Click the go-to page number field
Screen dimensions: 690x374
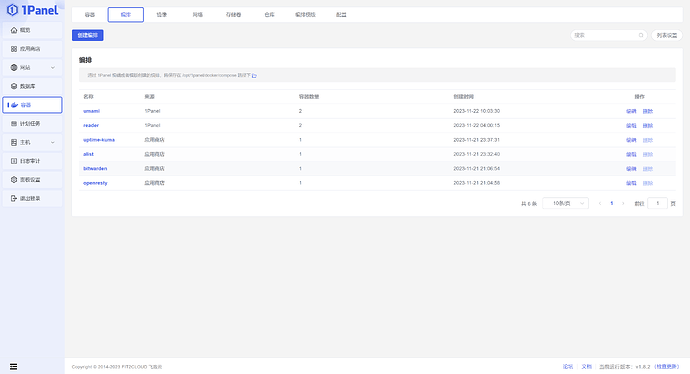pyautogui.click(x=657, y=203)
